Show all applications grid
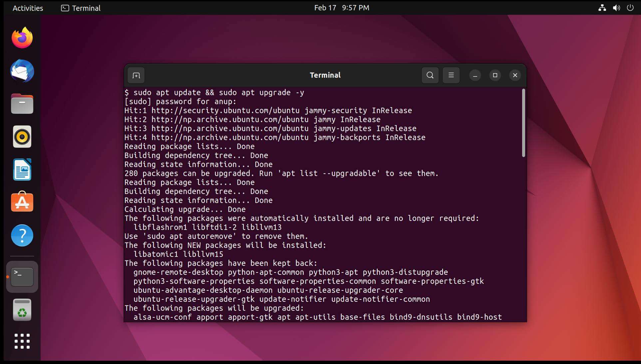 (22, 341)
